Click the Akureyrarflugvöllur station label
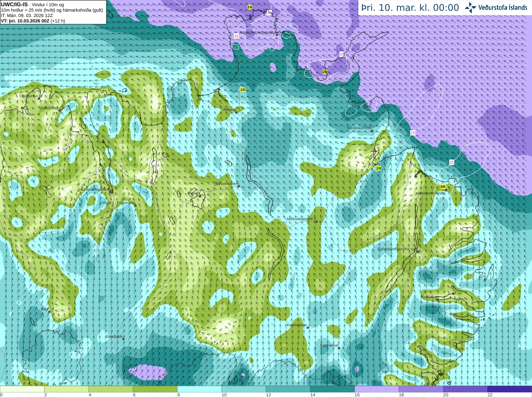 [94, 189]
